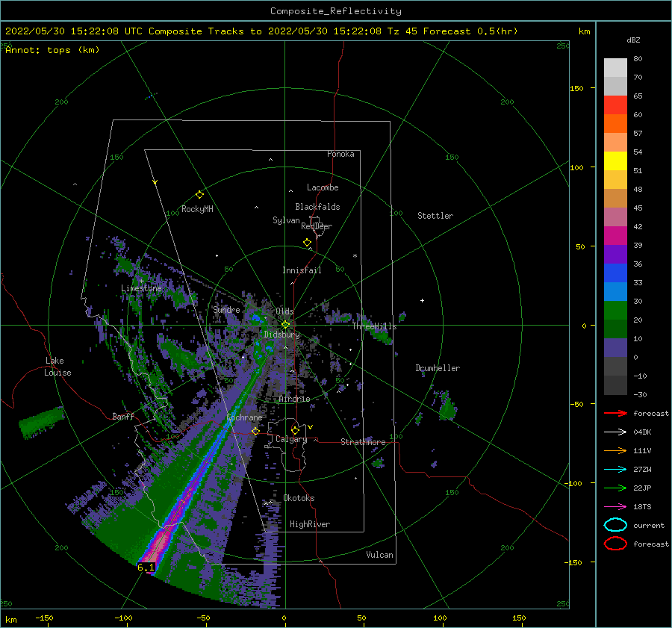Click the Blackfalds label

(x=317, y=207)
